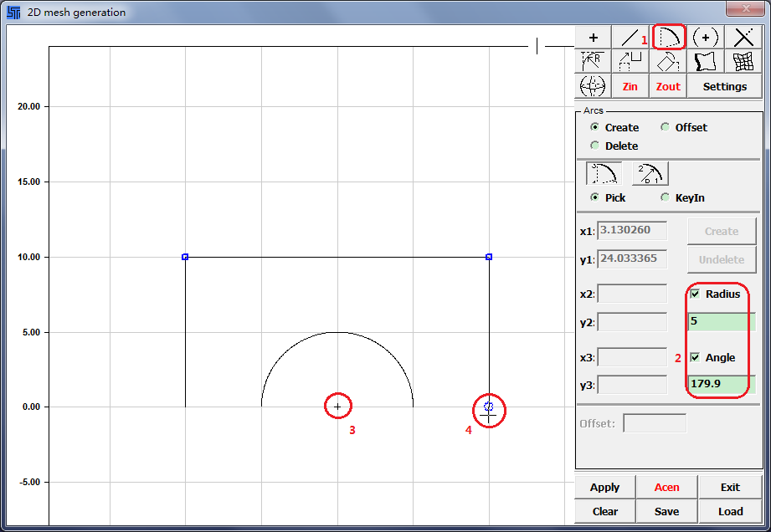Choose the three-point arc mode icon
The height and width of the screenshot is (532, 771).
click(x=603, y=173)
